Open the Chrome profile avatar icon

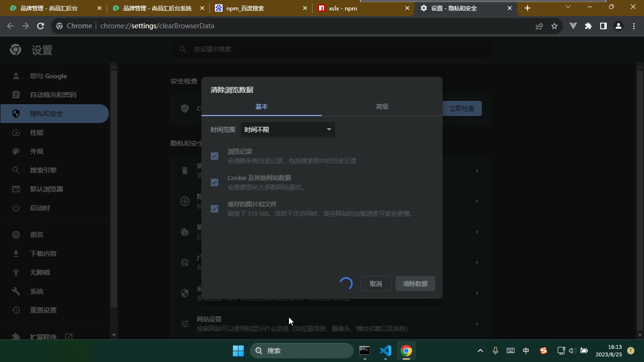pos(618,26)
